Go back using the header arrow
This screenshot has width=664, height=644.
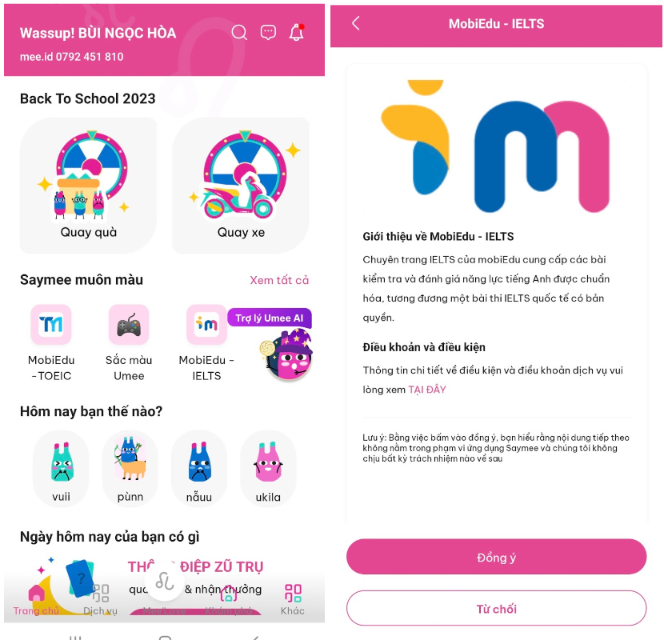point(356,23)
